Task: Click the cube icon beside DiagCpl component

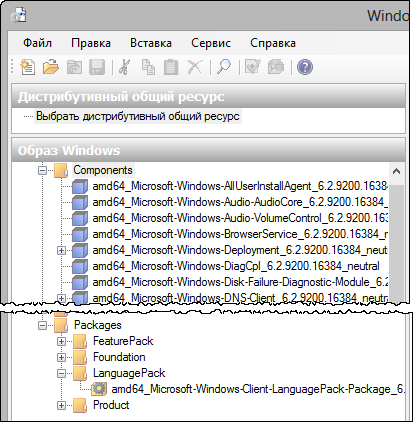Action: (80, 266)
